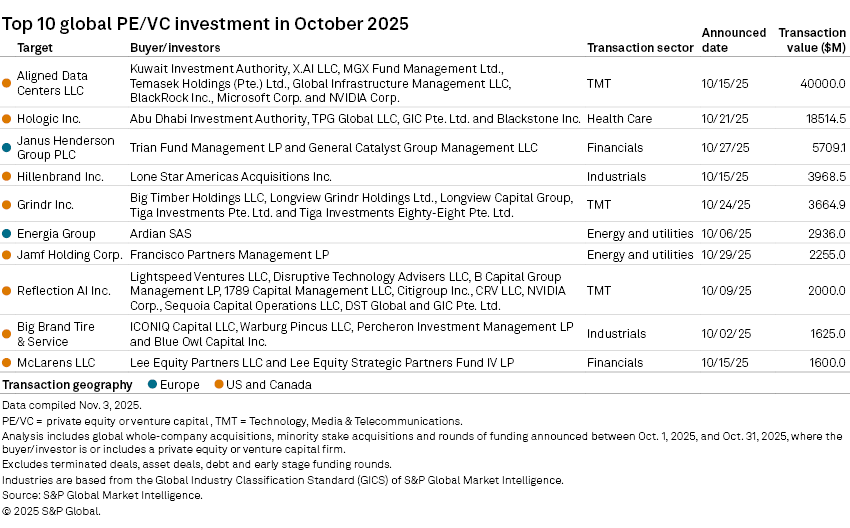The image size is (850, 528).
Task: Click the orange marker beside Reflection AI Inc.
Action: coord(7,291)
